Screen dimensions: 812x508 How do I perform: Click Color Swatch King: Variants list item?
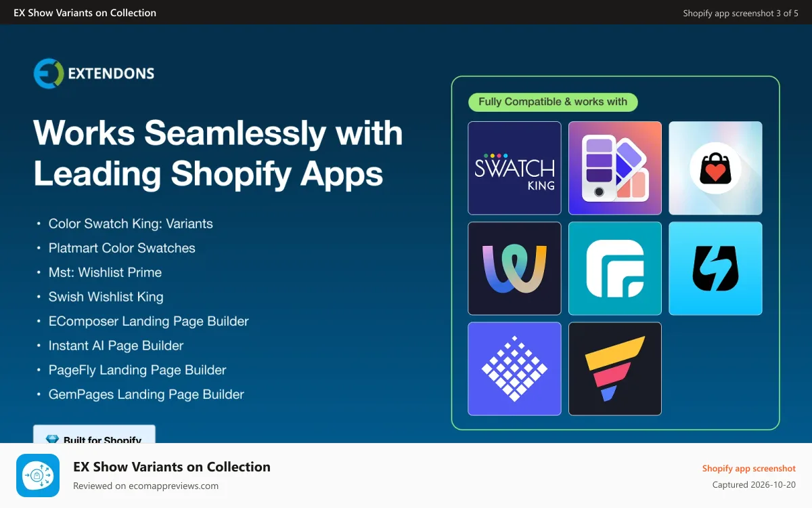click(131, 224)
